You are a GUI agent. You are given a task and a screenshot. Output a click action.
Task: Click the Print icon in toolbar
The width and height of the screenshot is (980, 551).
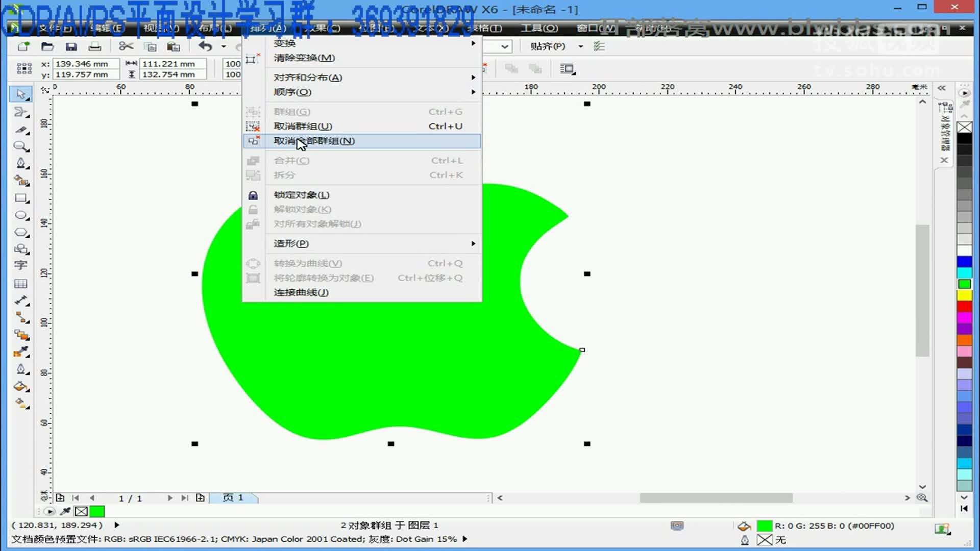tap(95, 46)
